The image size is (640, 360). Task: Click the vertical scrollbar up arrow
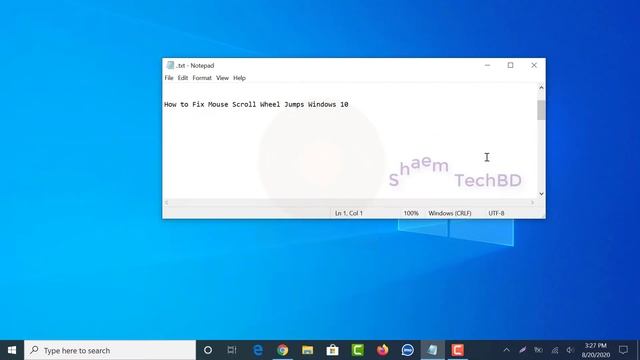(541, 87)
